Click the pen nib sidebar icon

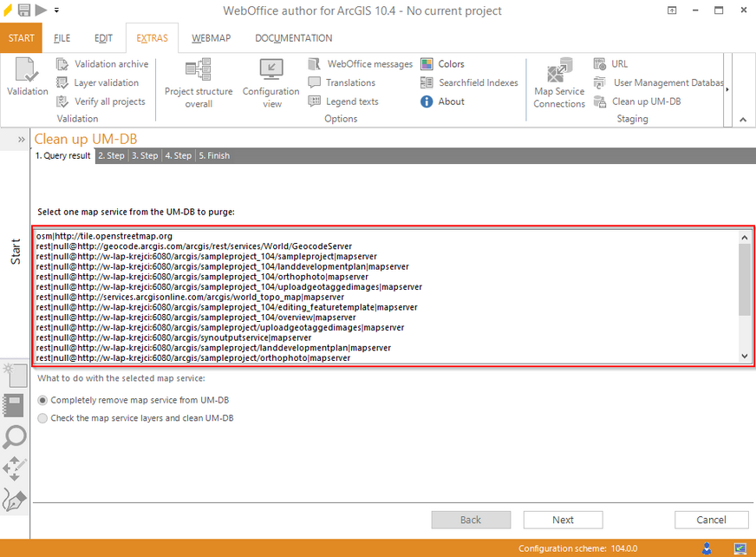click(15, 500)
